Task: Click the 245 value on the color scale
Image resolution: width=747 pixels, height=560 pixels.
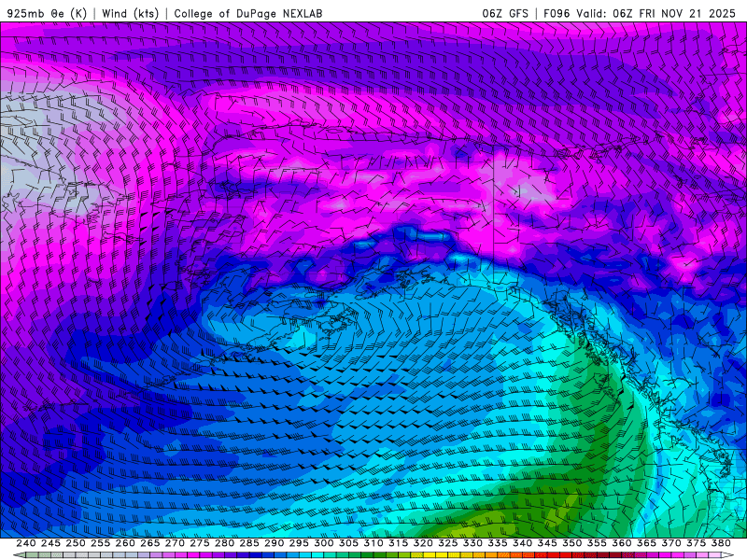Action: [50, 543]
